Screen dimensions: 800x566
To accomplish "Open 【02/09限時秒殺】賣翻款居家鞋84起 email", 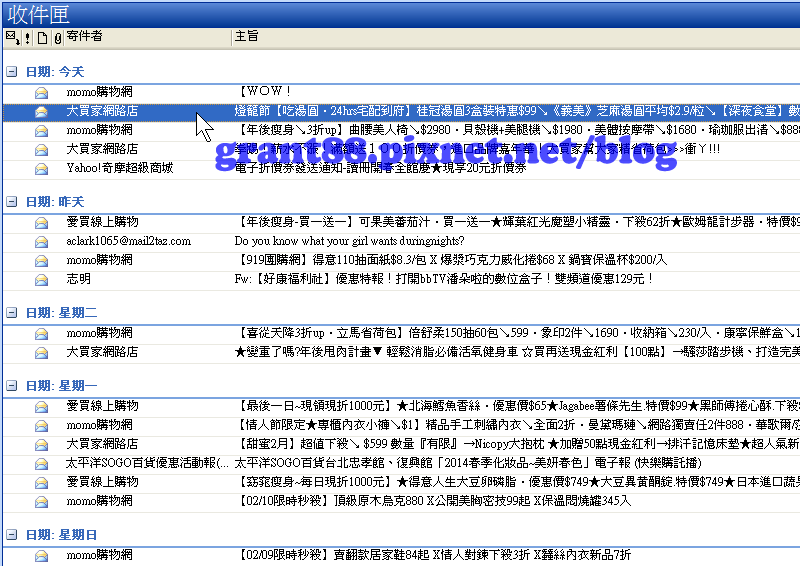I will coord(401,555).
